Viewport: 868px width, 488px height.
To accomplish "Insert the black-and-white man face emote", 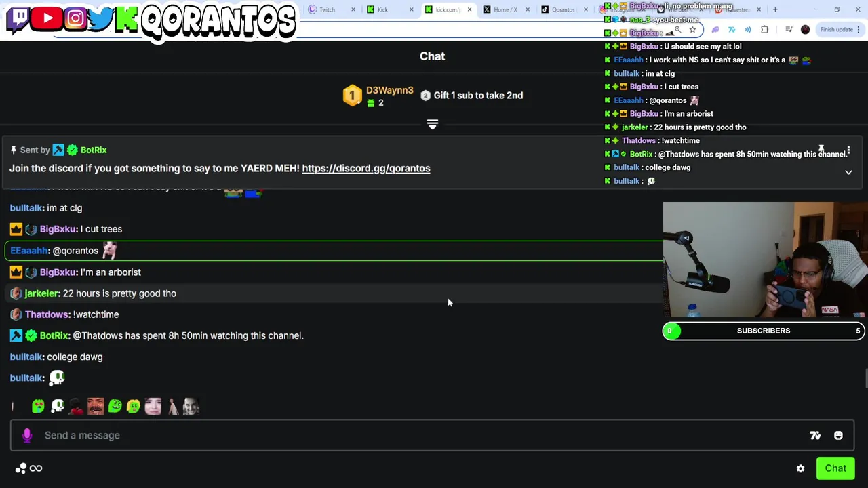I will (x=191, y=407).
